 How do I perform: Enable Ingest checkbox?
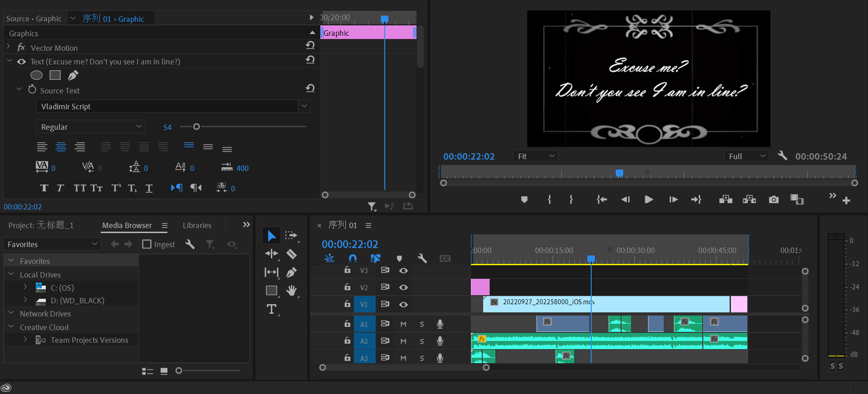pos(147,244)
